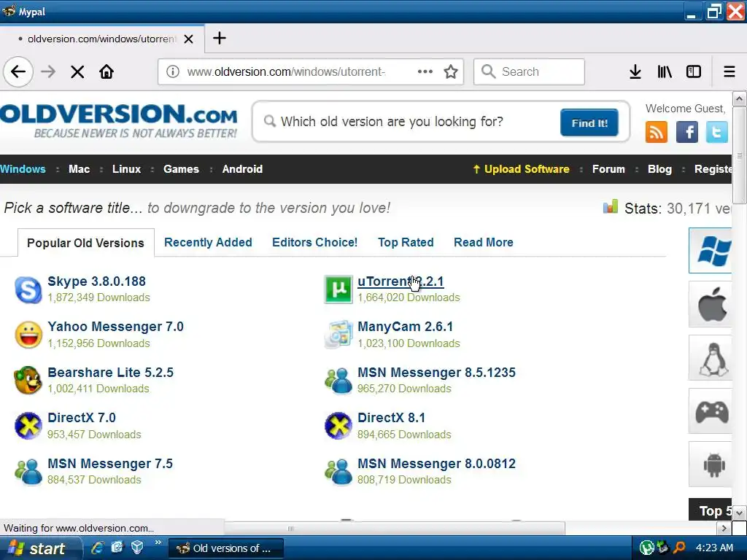Click the Skype app icon
747x560 pixels.
pyautogui.click(x=28, y=289)
